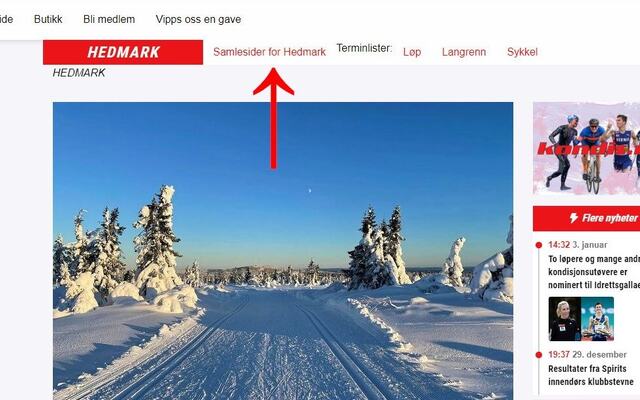Open Samlesider for Hedmark link
This screenshot has height=400, width=640.
click(x=269, y=52)
